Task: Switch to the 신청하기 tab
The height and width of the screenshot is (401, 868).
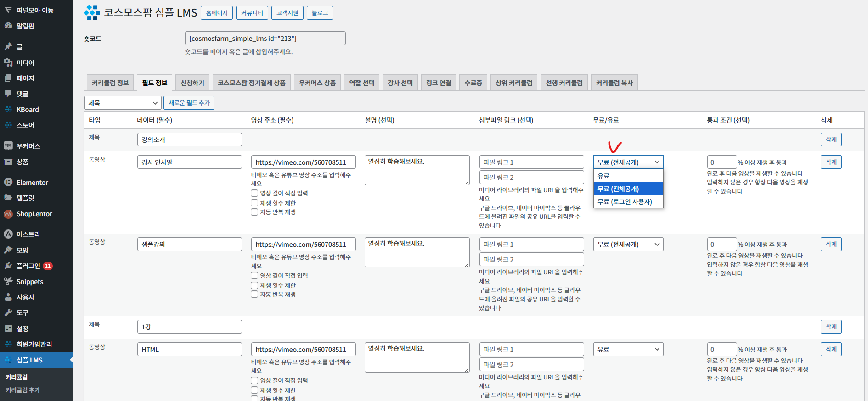Action: tap(192, 83)
